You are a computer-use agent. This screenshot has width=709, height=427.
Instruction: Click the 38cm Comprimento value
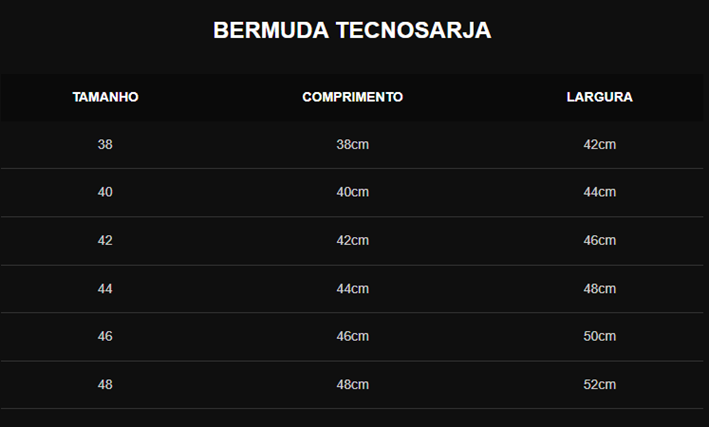point(352,144)
